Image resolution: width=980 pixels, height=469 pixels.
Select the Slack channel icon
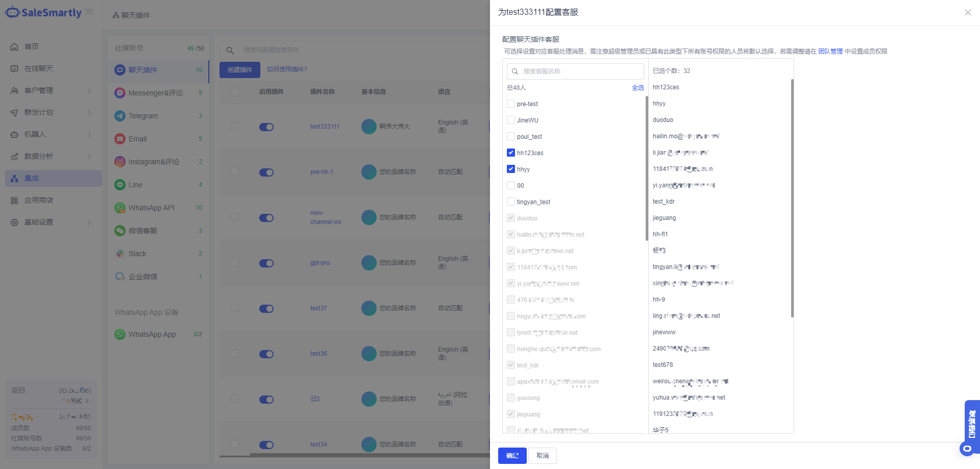coord(119,254)
